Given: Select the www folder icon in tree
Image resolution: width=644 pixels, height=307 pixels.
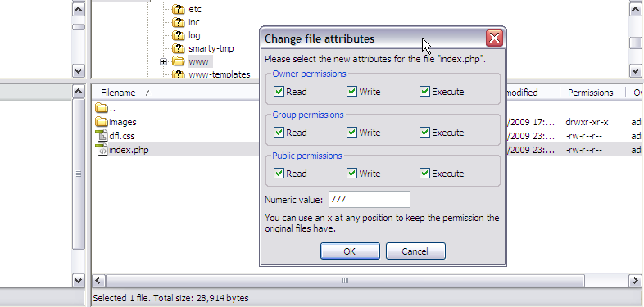Looking at the screenshot, I should (179, 61).
